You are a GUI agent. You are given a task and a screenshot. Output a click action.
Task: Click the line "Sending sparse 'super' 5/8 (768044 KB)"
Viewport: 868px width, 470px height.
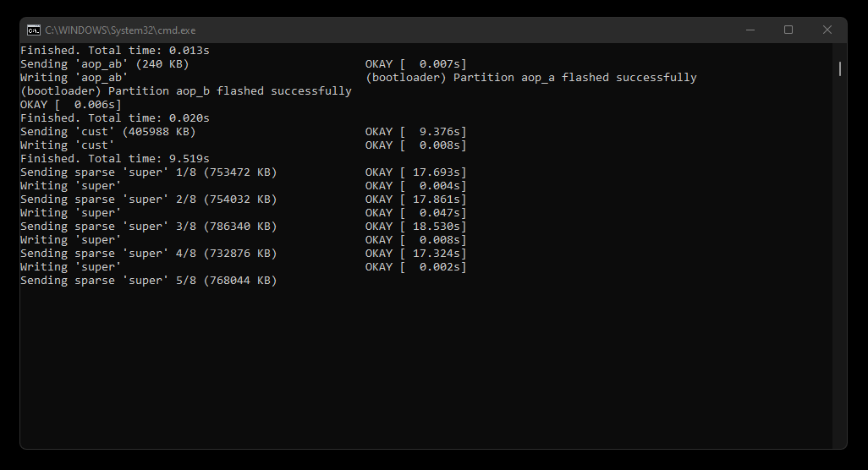(148, 281)
